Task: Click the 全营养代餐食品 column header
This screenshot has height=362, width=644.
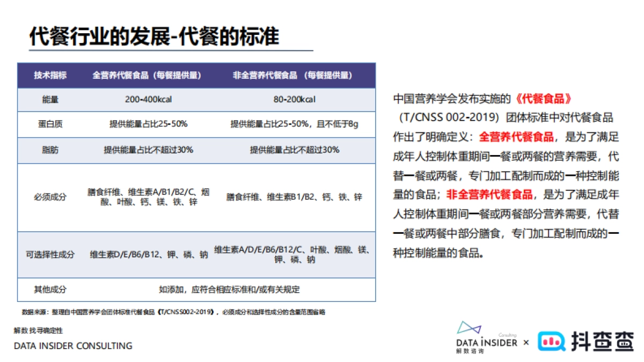Action: click(148, 76)
